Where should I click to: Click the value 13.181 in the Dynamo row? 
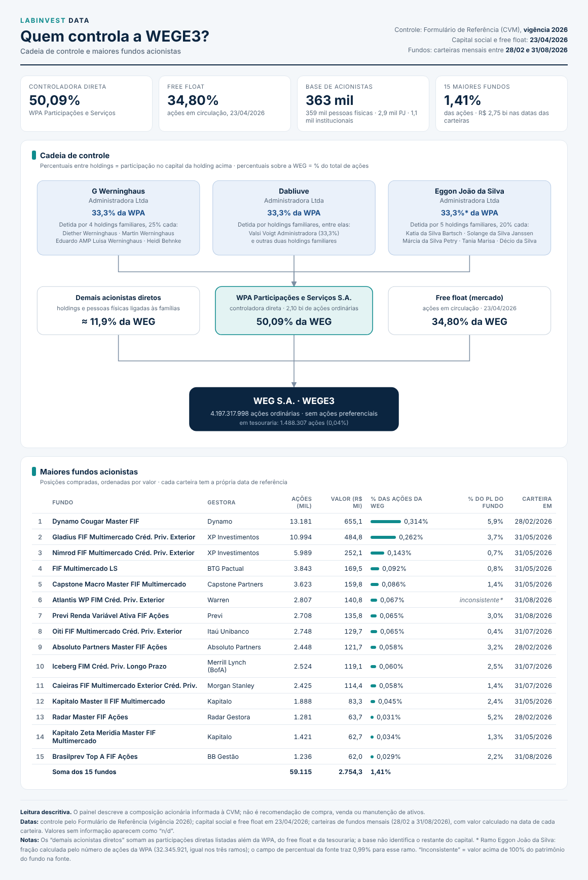pos(301,521)
